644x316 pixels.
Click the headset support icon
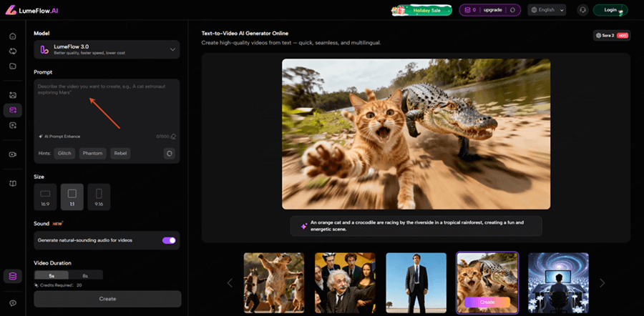[x=582, y=10]
